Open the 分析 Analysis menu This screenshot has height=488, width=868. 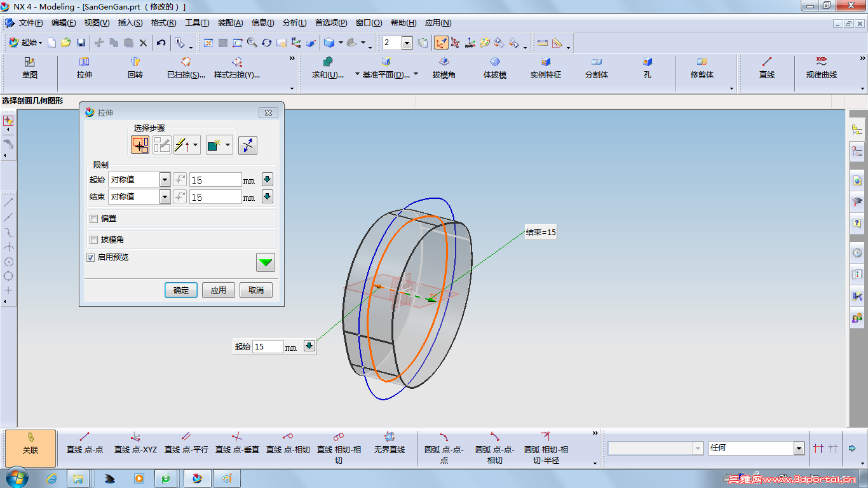point(294,23)
